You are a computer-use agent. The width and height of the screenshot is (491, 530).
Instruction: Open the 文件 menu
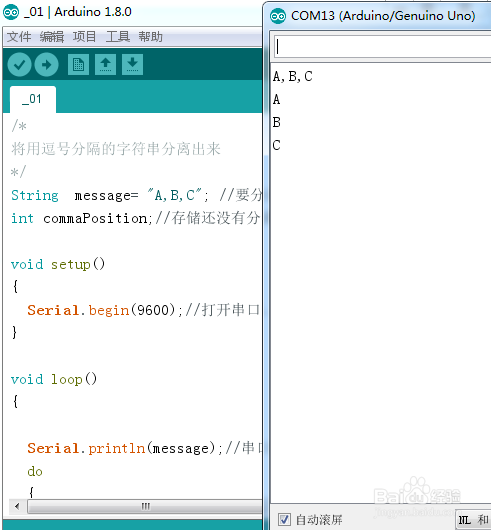click(x=19, y=37)
